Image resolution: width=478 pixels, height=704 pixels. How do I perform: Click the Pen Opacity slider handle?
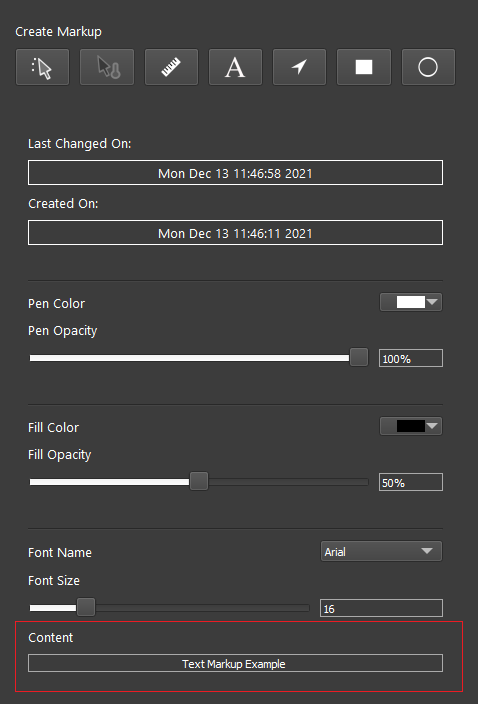[x=359, y=357]
